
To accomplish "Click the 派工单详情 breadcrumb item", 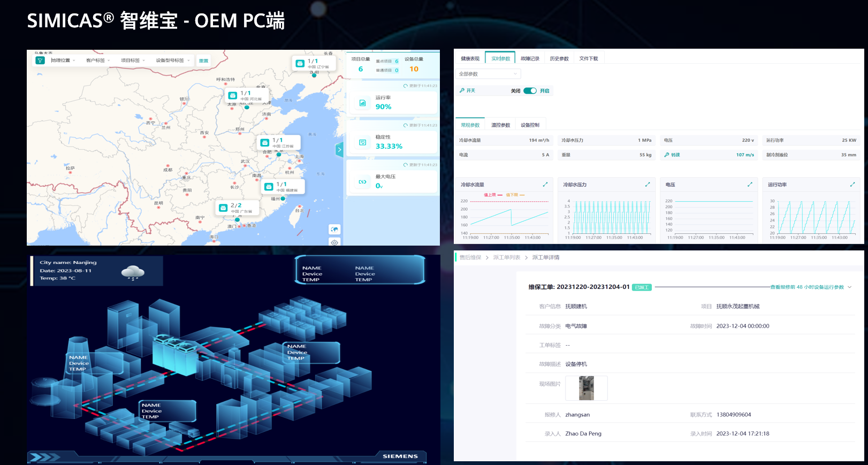I will pyautogui.click(x=545, y=257).
